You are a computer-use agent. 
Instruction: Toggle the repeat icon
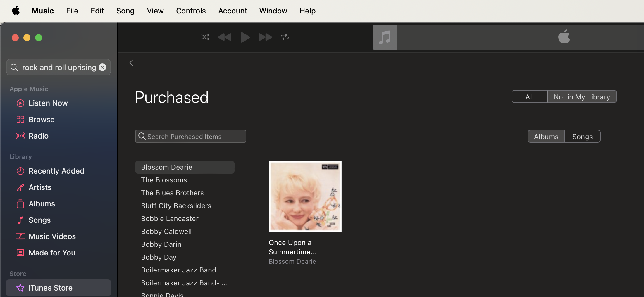pyautogui.click(x=285, y=37)
